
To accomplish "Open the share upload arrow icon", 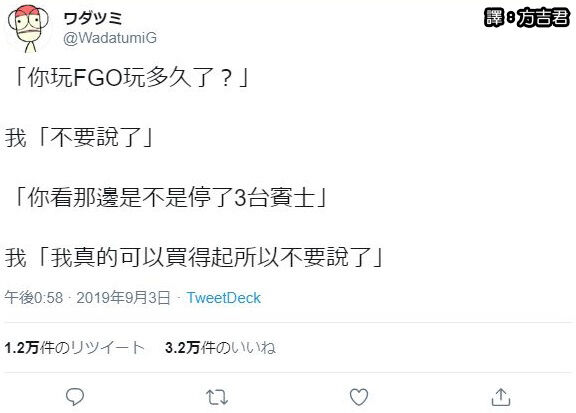I will click(x=501, y=397).
